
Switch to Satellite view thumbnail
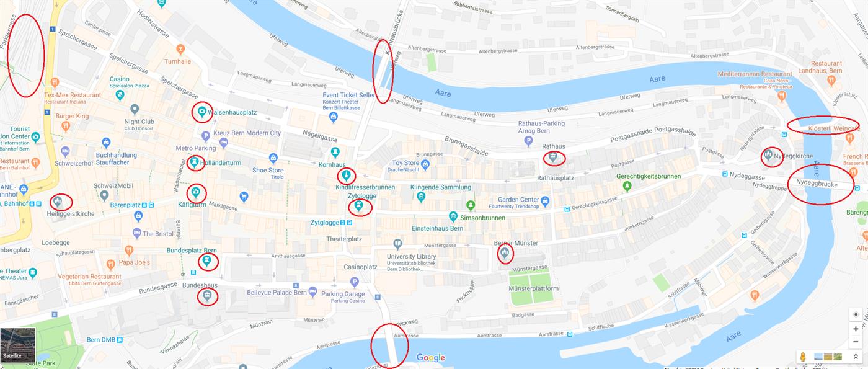(18, 344)
